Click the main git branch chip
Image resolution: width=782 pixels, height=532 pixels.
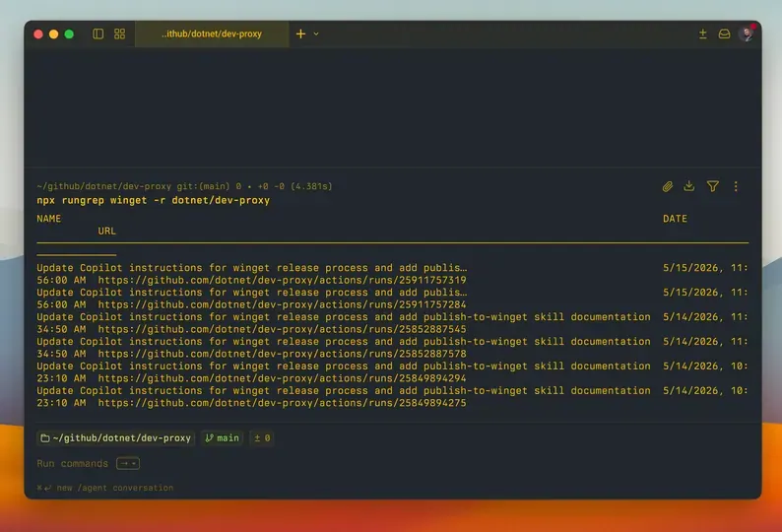(x=222, y=438)
